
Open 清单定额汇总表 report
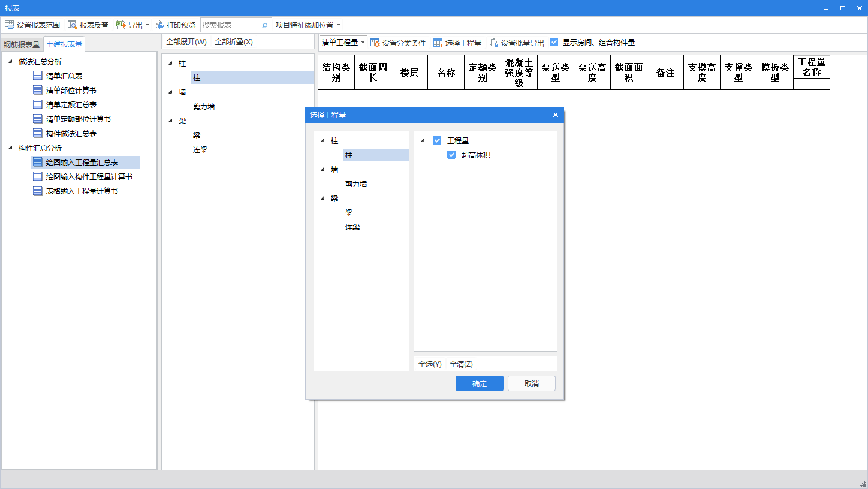tap(71, 104)
